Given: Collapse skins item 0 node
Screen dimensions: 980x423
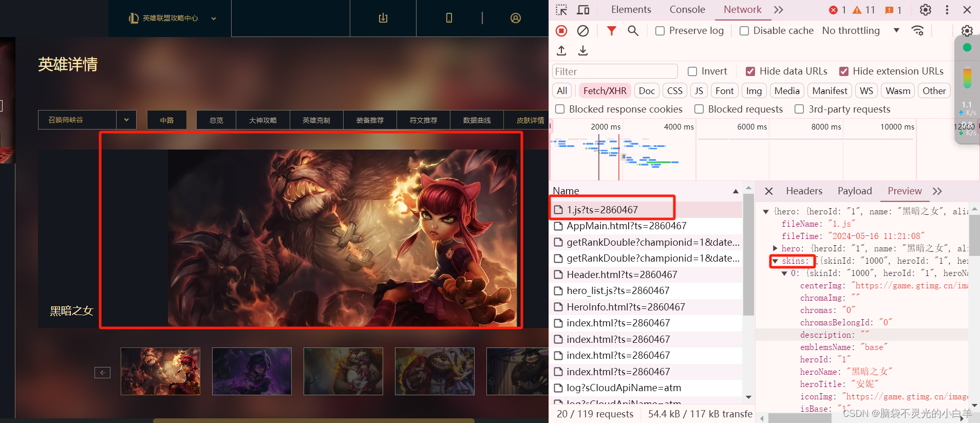Looking at the screenshot, I should tap(784, 273).
